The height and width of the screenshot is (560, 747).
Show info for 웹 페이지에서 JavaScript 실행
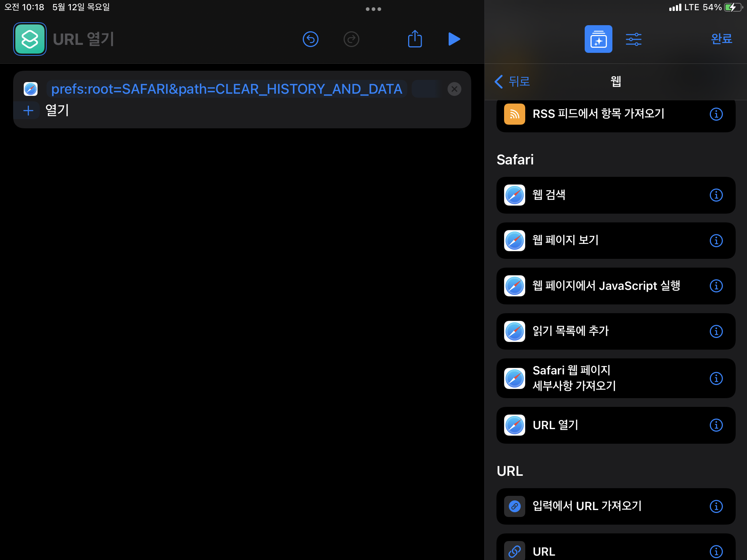pyautogui.click(x=716, y=286)
